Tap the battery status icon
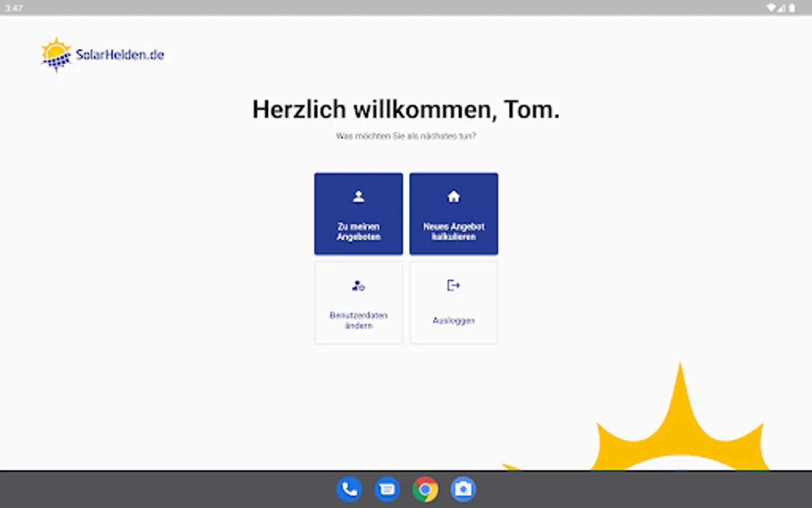This screenshot has width=812, height=508. click(792, 8)
